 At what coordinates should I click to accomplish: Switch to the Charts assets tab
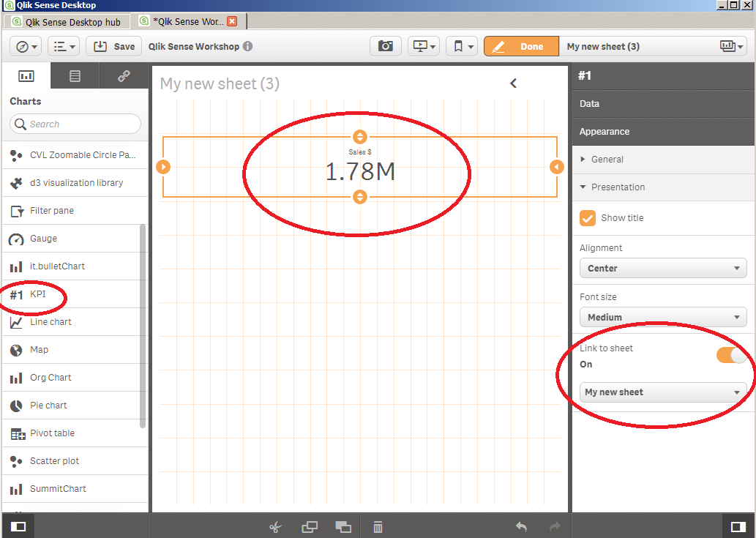(x=26, y=75)
